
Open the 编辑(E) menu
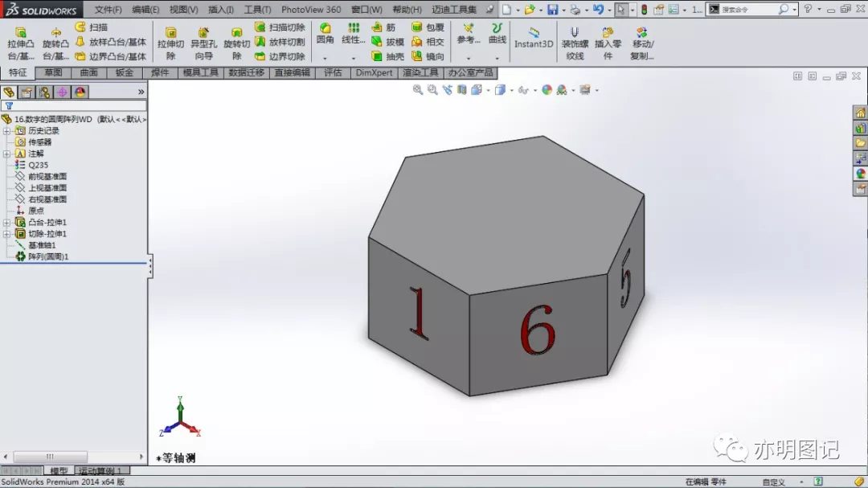(x=145, y=10)
